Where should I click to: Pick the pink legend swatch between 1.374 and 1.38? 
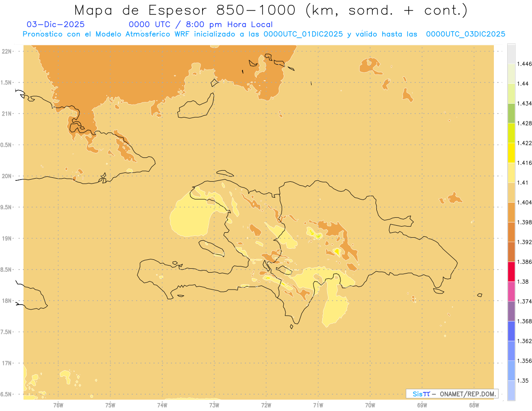point(511,292)
